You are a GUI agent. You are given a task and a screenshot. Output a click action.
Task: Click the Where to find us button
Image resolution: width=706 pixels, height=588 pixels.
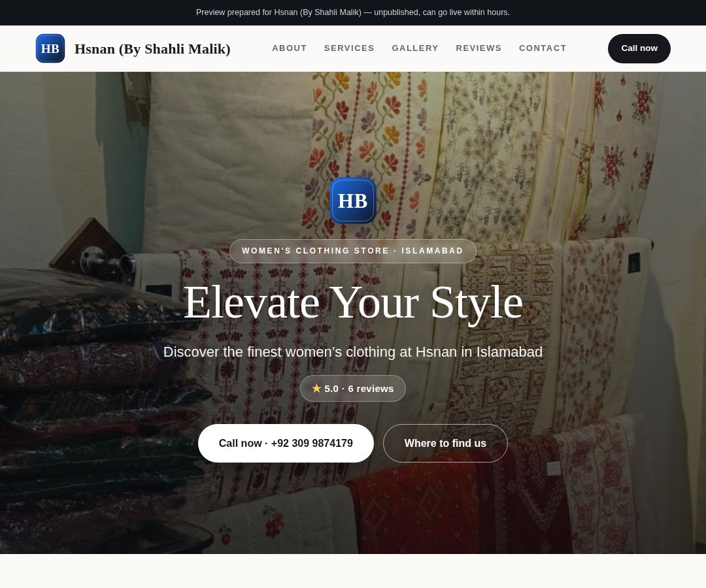coord(445,443)
